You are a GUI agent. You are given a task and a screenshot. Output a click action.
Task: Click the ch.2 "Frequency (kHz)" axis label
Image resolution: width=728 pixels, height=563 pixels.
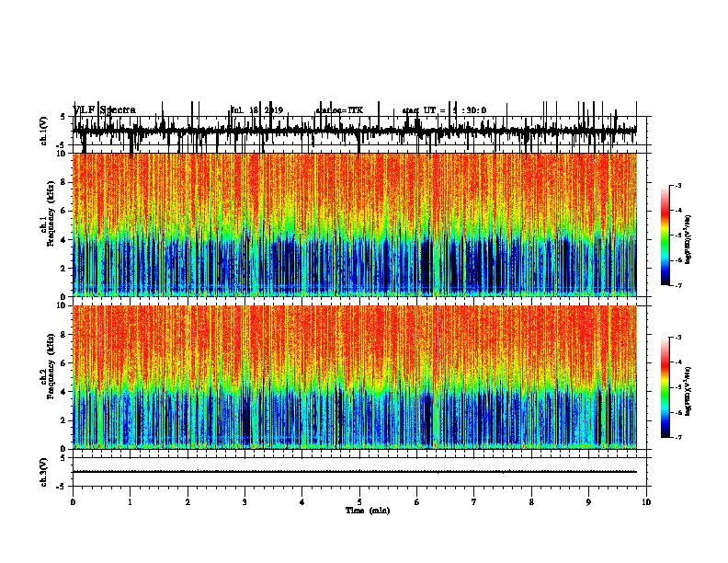pos(51,366)
